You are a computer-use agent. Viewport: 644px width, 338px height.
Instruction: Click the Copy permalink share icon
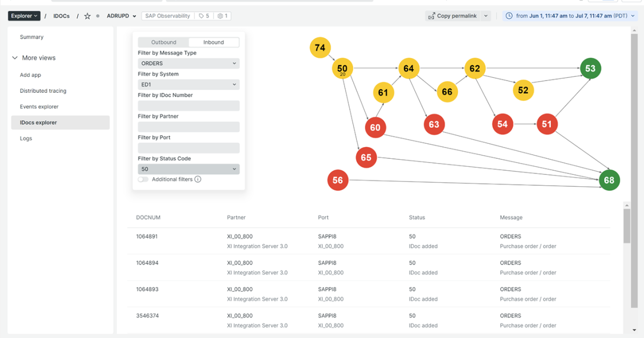(x=431, y=16)
